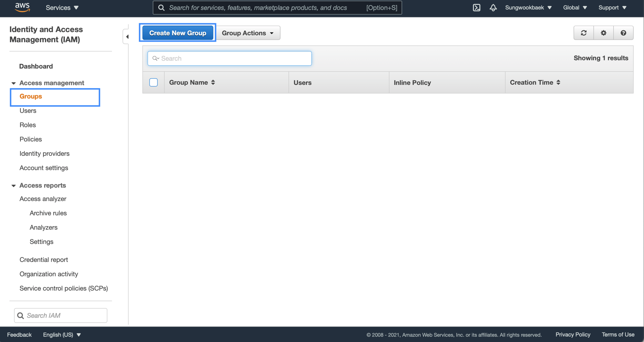
Task: Click the help question mark icon
Action: [x=623, y=33]
